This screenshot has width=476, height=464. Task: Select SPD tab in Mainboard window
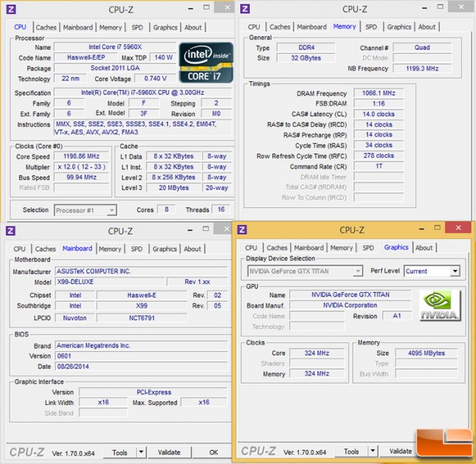(x=137, y=249)
